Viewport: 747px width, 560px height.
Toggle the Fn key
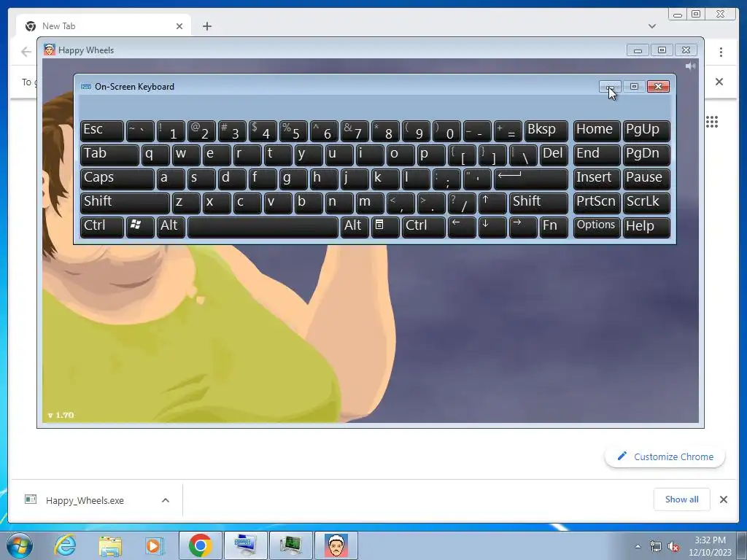tap(554, 227)
